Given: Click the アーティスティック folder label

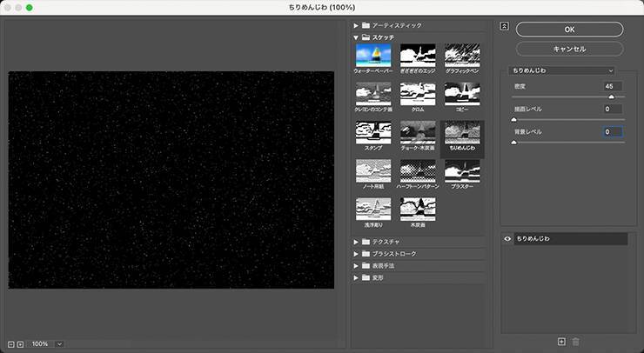Looking at the screenshot, I should pos(397,25).
